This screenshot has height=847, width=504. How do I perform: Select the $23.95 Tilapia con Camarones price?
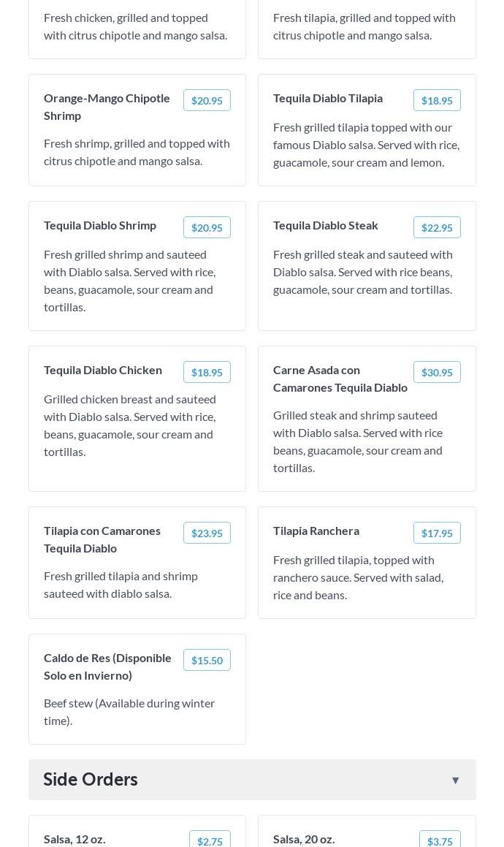[x=207, y=533]
